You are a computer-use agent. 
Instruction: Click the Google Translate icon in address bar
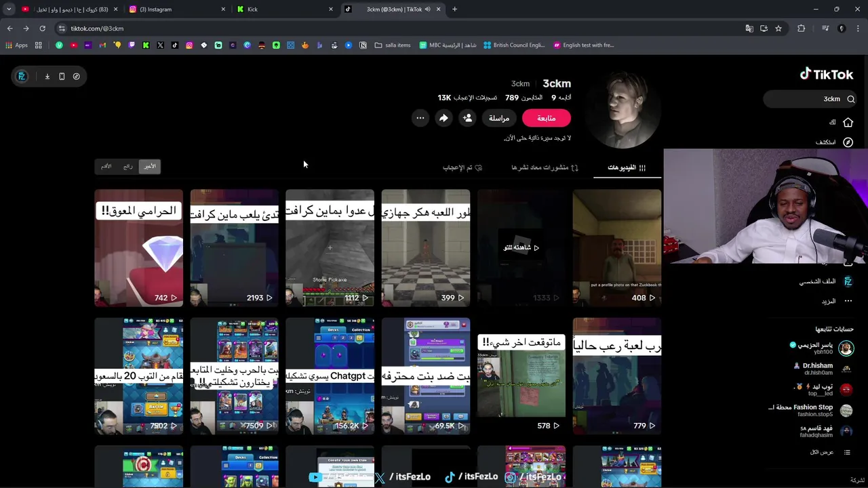pos(749,28)
